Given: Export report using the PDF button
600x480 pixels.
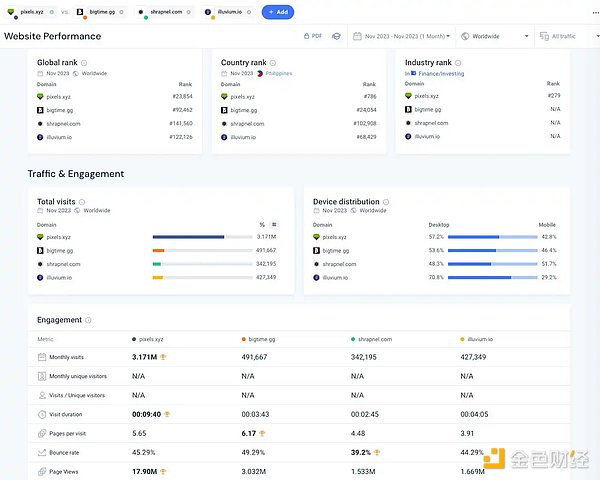Looking at the screenshot, I should point(314,37).
